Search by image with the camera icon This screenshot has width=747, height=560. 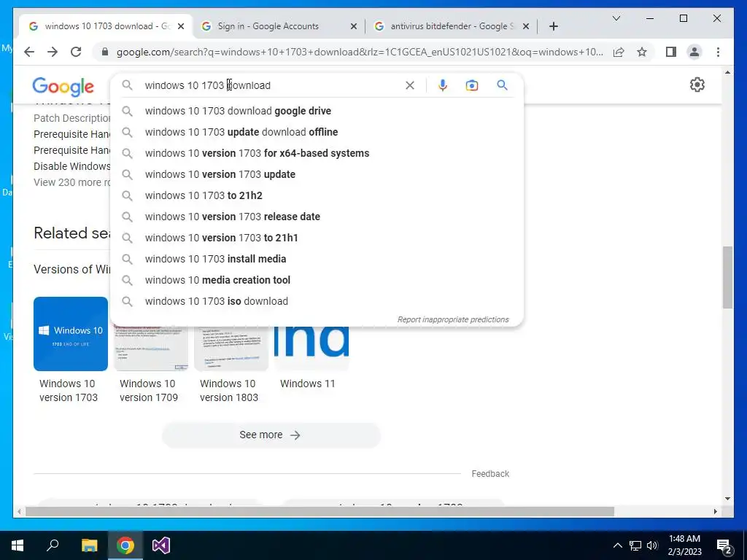point(472,85)
